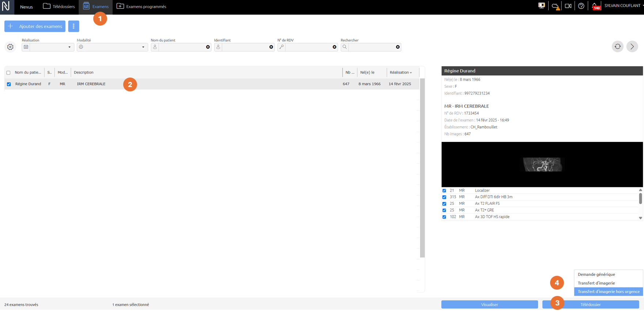This screenshot has width=644, height=312.
Task: Click the brain MRI preview thumbnail
Action: (542, 165)
